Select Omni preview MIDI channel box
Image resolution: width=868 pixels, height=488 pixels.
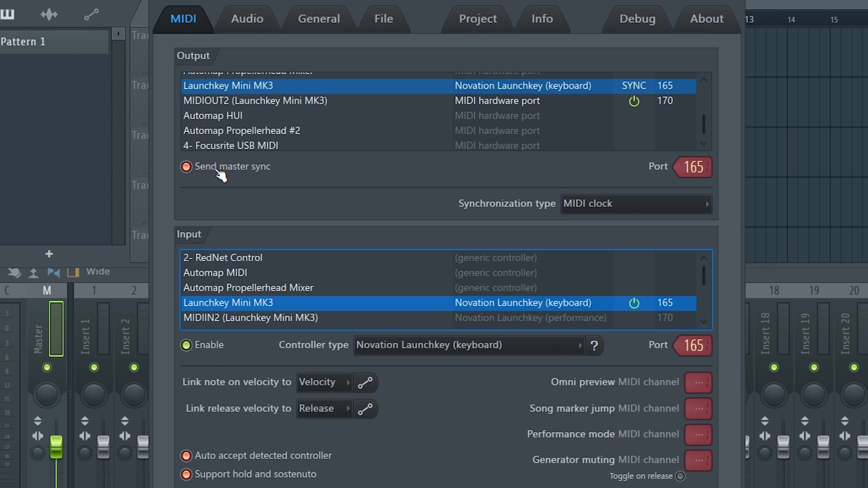point(698,383)
